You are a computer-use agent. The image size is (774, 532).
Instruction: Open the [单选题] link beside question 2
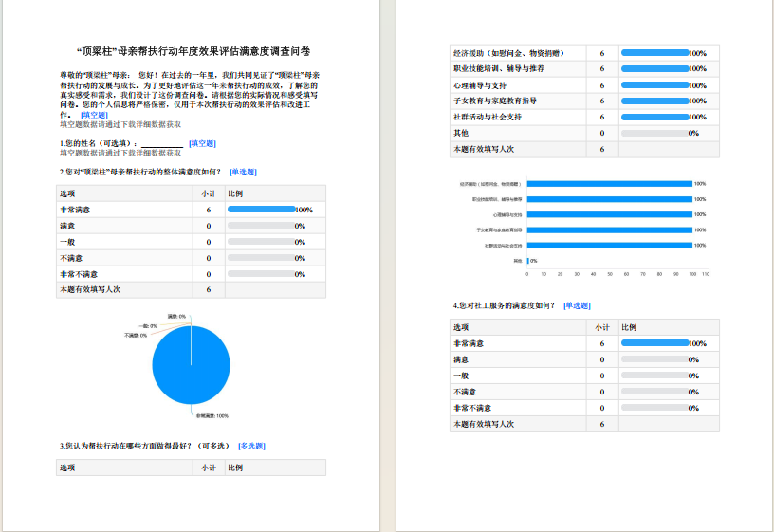click(243, 173)
